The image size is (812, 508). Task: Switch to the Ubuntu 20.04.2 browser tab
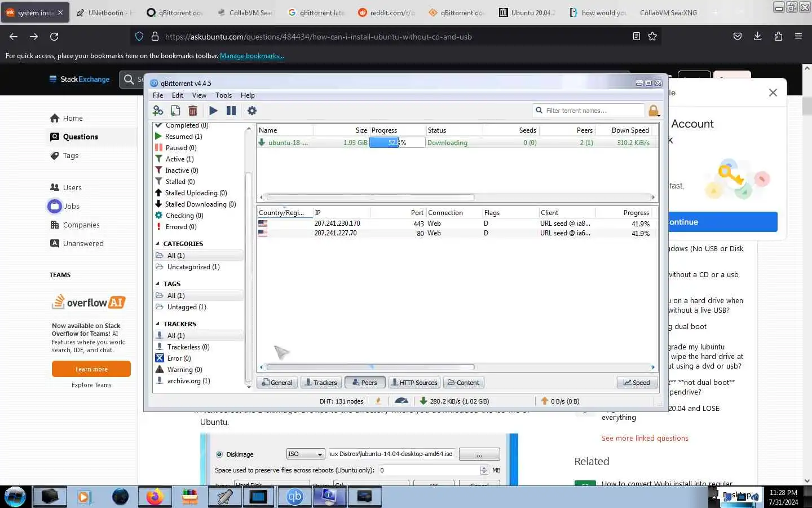click(527, 12)
